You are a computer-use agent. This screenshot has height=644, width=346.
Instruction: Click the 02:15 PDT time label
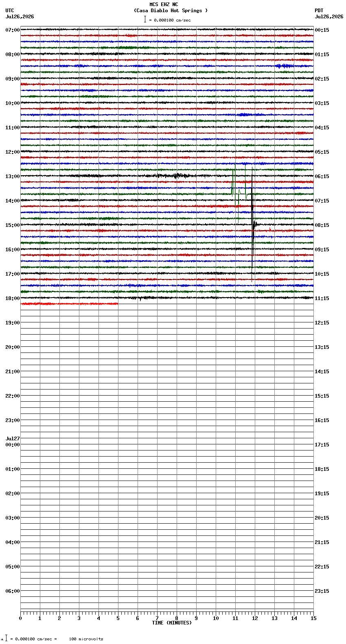[322, 79]
